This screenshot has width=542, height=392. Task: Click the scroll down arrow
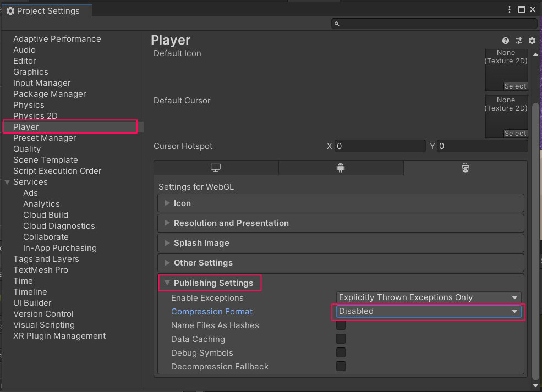pyautogui.click(x=535, y=385)
